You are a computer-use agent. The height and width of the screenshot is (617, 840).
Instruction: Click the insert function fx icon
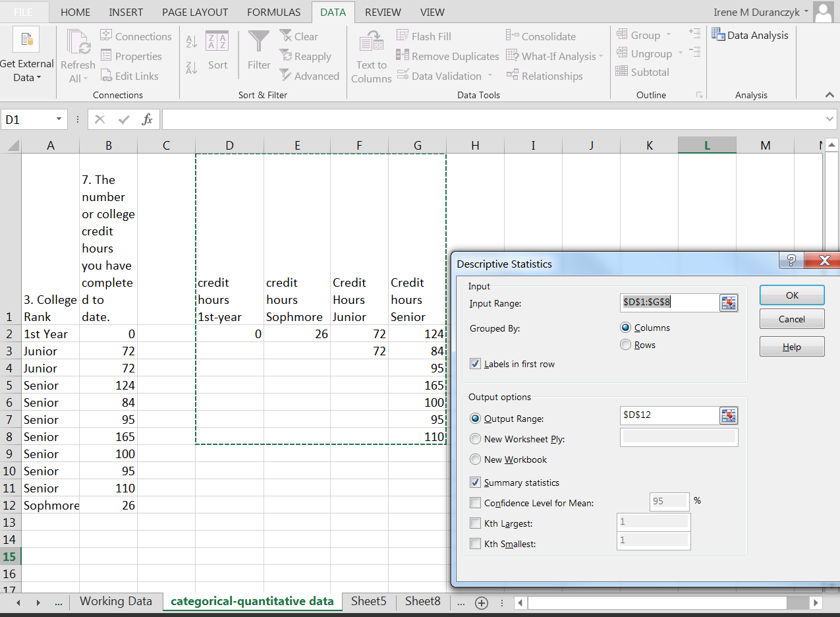tap(147, 119)
